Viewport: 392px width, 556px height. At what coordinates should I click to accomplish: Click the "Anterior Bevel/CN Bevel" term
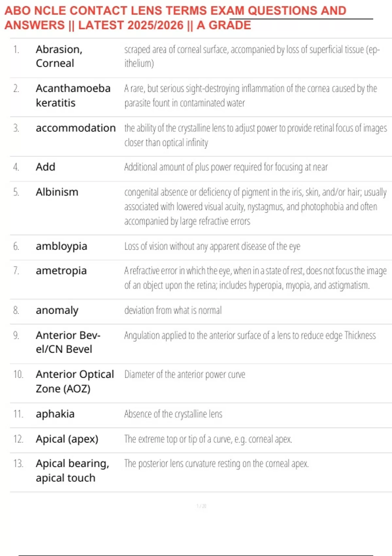(68, 342)
